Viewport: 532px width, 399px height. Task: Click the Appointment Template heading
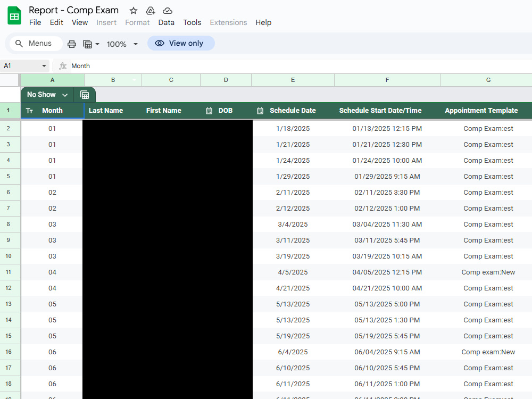481,111
